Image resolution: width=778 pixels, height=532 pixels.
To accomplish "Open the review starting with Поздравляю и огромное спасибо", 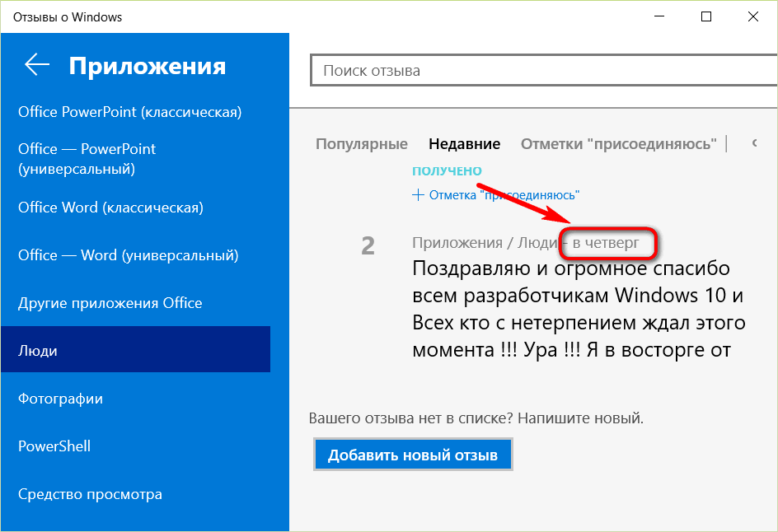I will coord(579,309).
